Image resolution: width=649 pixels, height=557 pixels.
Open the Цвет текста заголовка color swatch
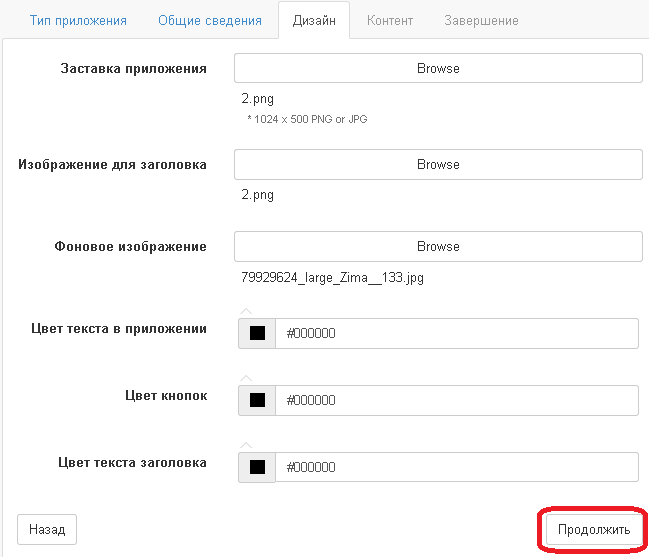pyautogui.click(x=257, y=467)
